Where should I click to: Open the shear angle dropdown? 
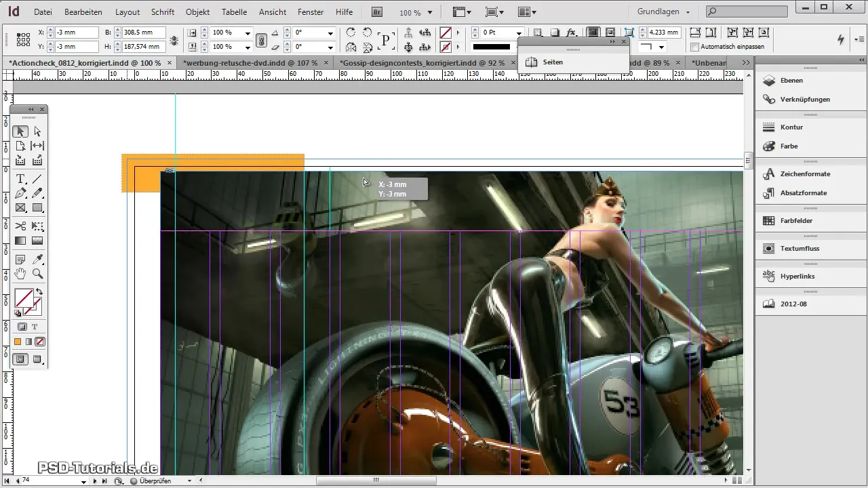(330, 47)
